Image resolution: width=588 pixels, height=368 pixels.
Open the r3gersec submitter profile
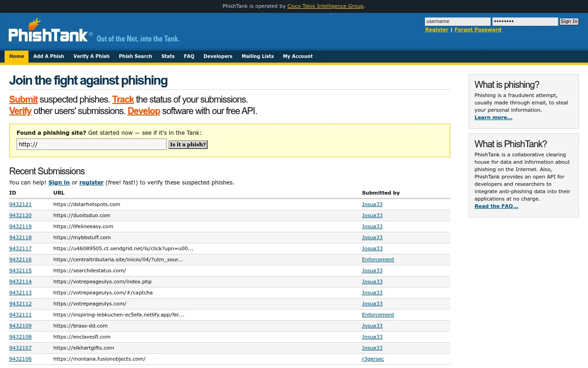pos(373,359)
